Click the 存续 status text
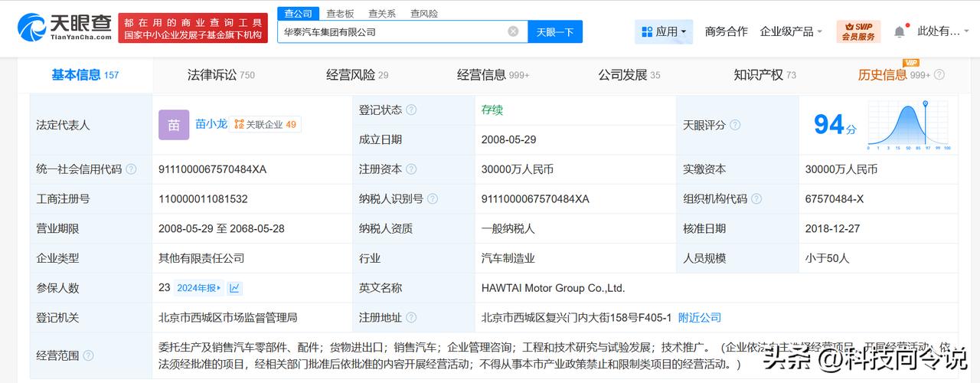This screenshot has width=980, height=383. 492,110
